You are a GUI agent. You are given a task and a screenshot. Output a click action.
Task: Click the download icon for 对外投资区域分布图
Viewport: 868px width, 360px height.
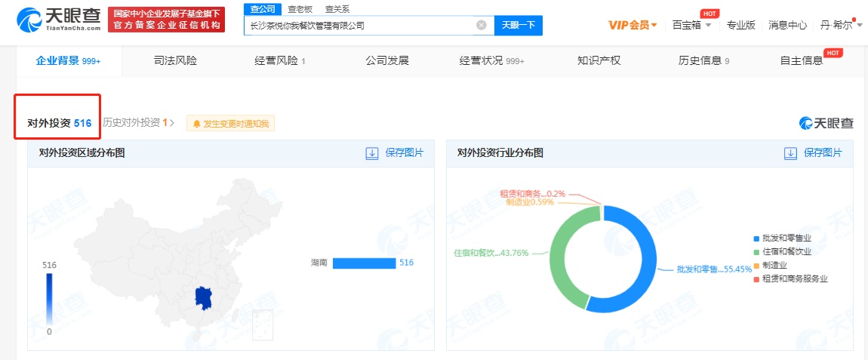pos(372,153)
